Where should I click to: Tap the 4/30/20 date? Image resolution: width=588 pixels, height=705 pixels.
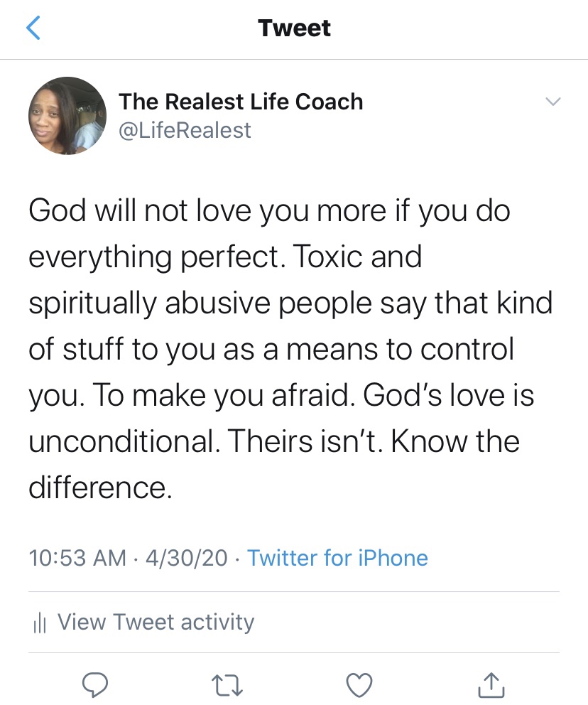pos(186,558)
